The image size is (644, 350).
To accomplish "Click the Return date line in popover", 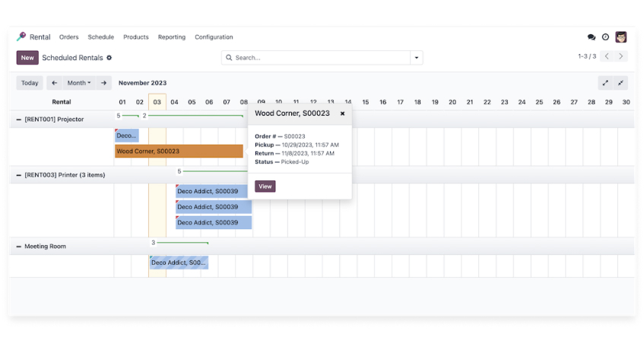I will tap(294, 153).
